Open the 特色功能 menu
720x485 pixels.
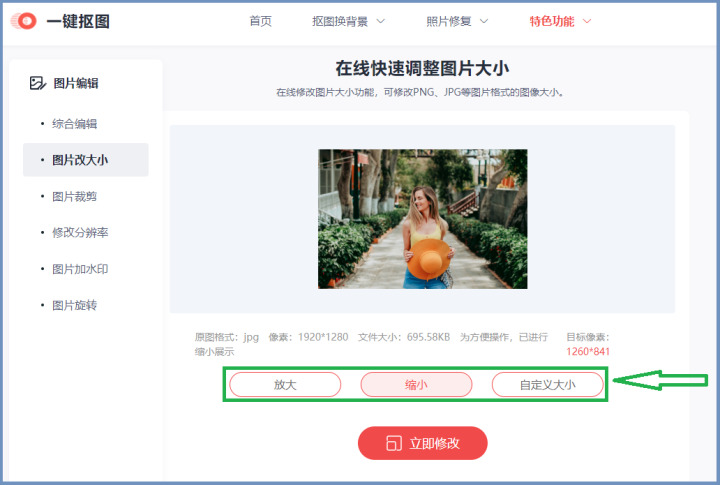(551, 21)
